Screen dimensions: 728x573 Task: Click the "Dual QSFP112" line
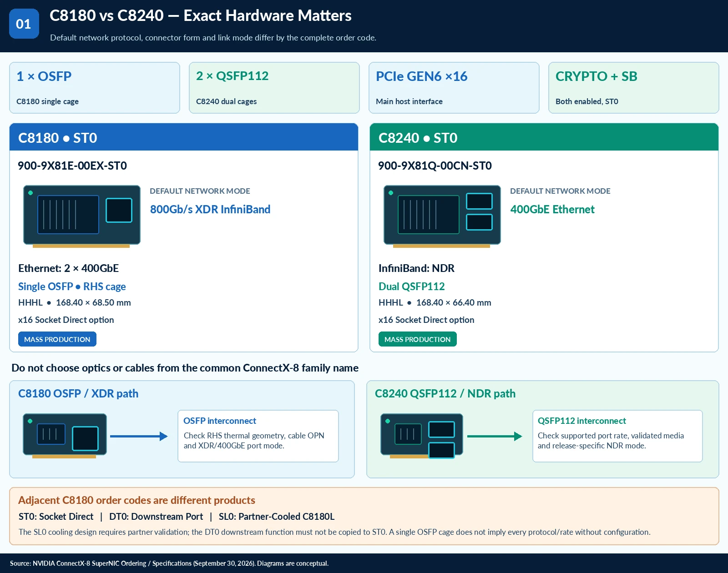pyautogui.click(x=412, y=286)
